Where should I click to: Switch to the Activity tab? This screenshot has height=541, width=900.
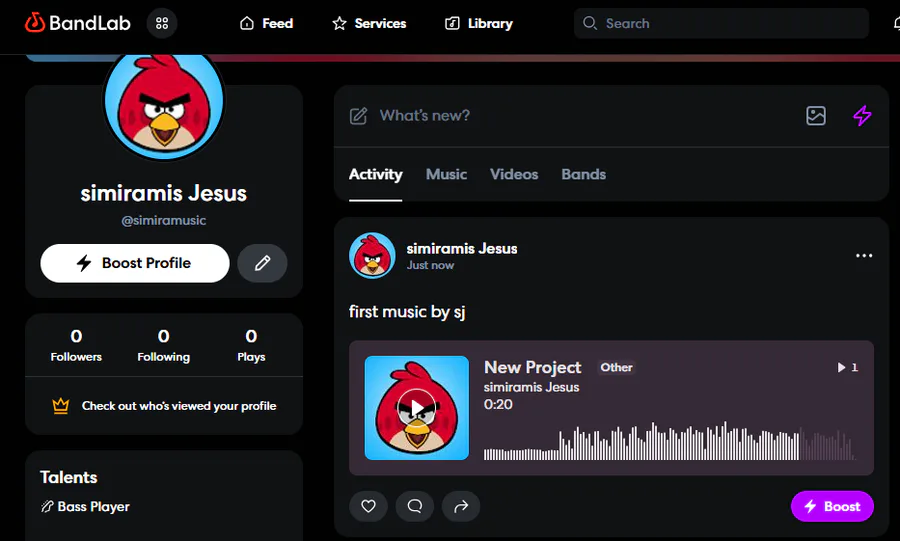(x=375, y=174)
